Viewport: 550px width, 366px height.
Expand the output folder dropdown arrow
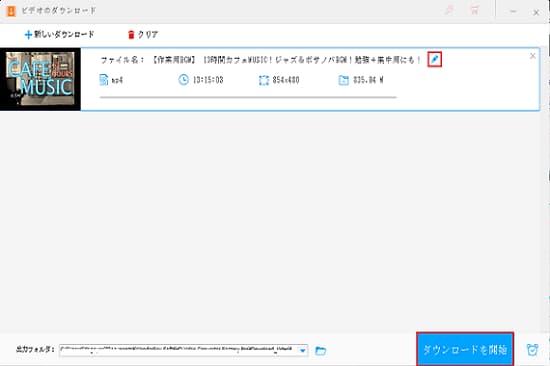(303, 350)
